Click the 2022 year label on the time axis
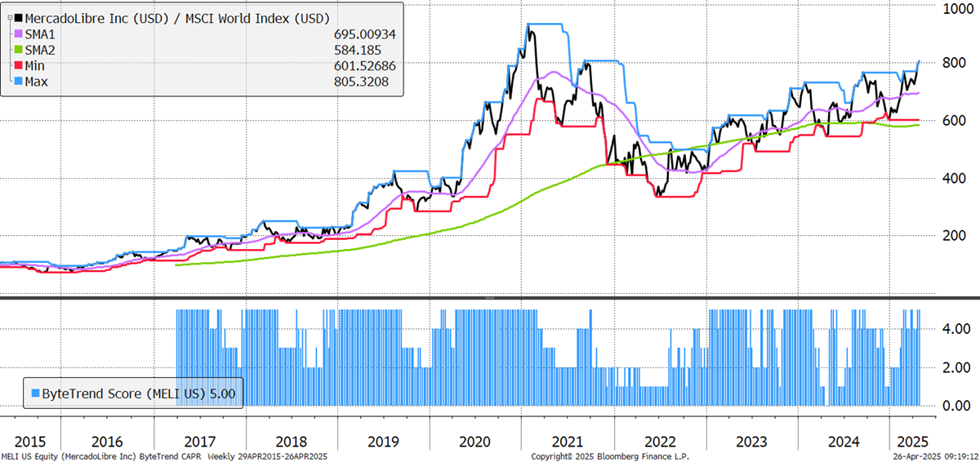The width and height of the screenshot is (980, 462). (660, 442)
